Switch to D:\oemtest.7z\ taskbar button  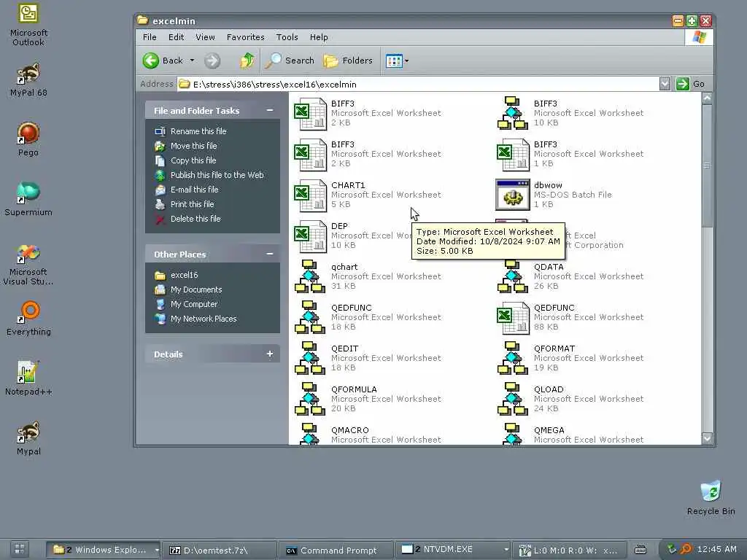click(219, 550)
